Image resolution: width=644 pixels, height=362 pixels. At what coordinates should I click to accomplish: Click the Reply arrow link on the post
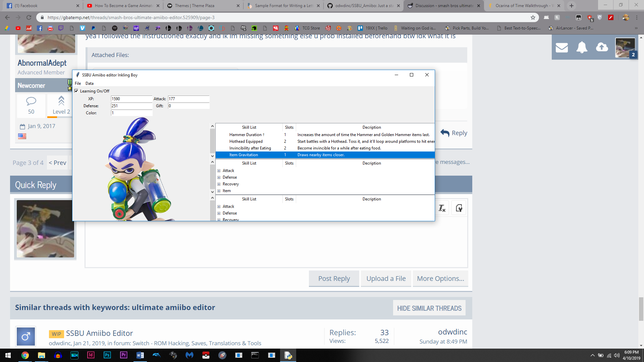454,133
